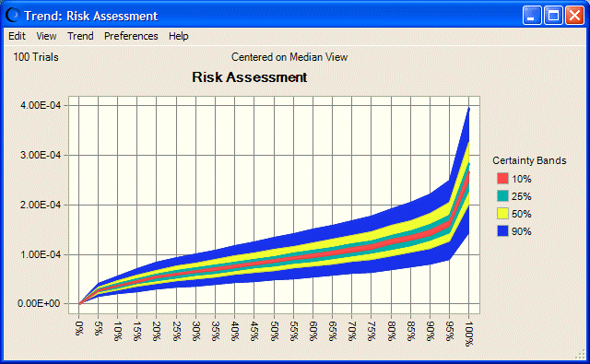Click the 2.00E-04 y-axis label
590x364 pixels.
click(41, 205)
